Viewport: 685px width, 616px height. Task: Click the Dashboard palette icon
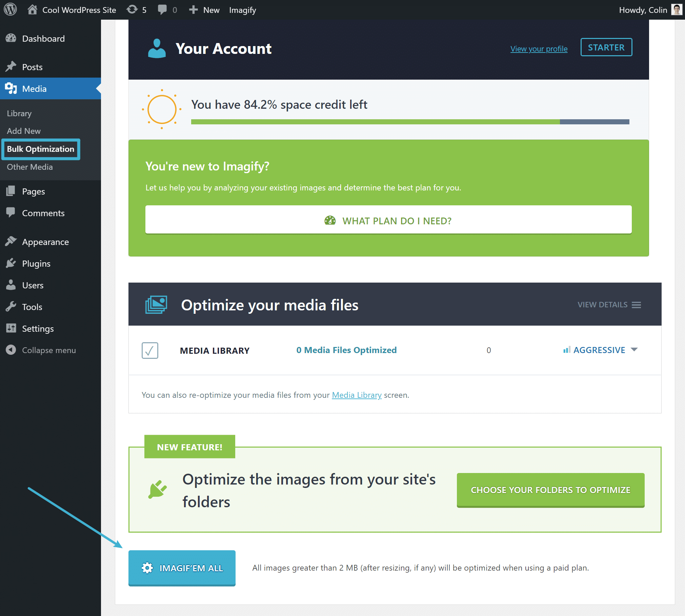pos(11,38)
